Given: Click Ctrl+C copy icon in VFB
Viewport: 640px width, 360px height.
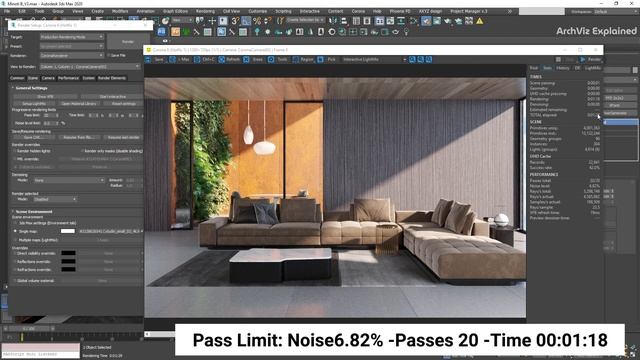Looking at the screenshot, I should click(197, 60).
